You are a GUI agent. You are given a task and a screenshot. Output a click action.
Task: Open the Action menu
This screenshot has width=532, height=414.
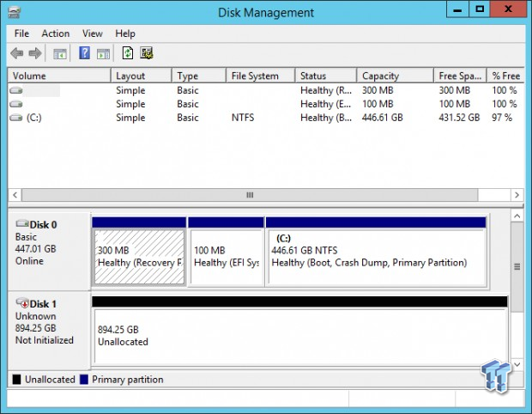click(56, 33)
